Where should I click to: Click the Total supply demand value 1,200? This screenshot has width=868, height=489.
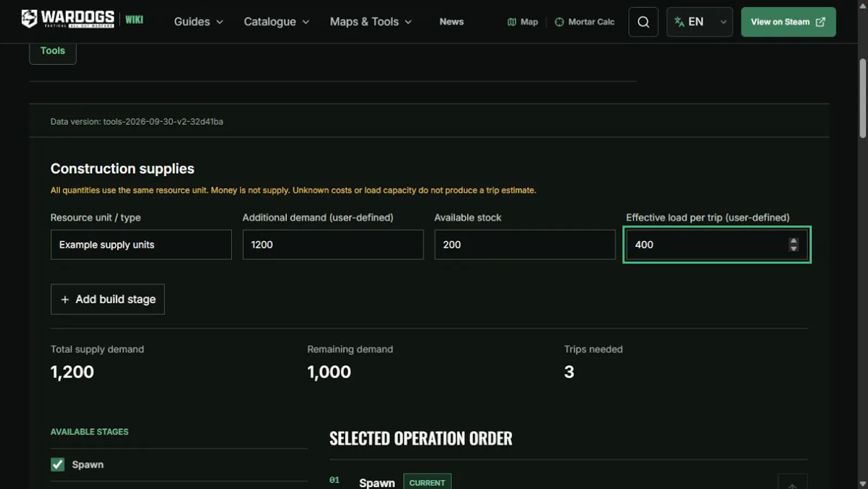click(72, 372)
